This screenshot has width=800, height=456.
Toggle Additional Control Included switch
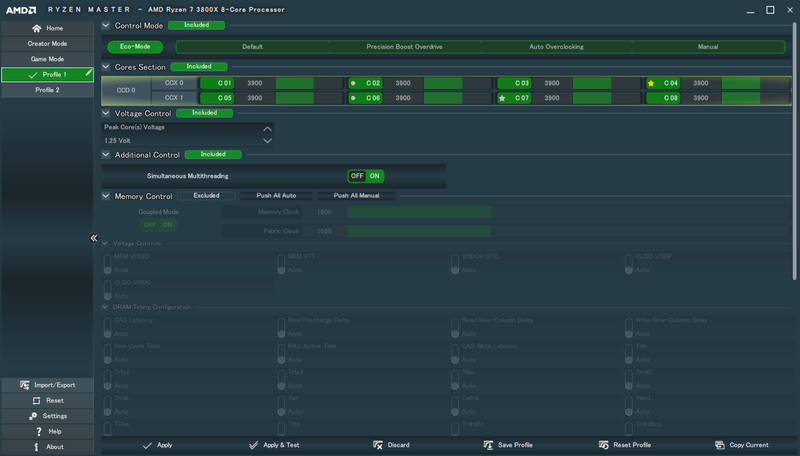pos(213,154)
